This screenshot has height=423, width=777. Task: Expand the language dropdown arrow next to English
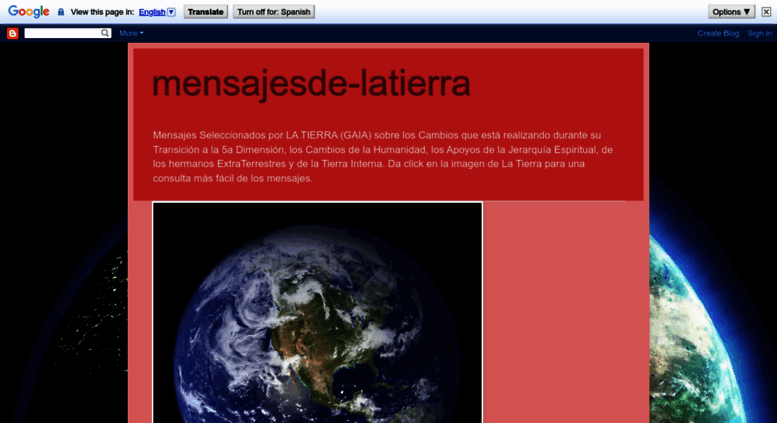pos(171,12)
